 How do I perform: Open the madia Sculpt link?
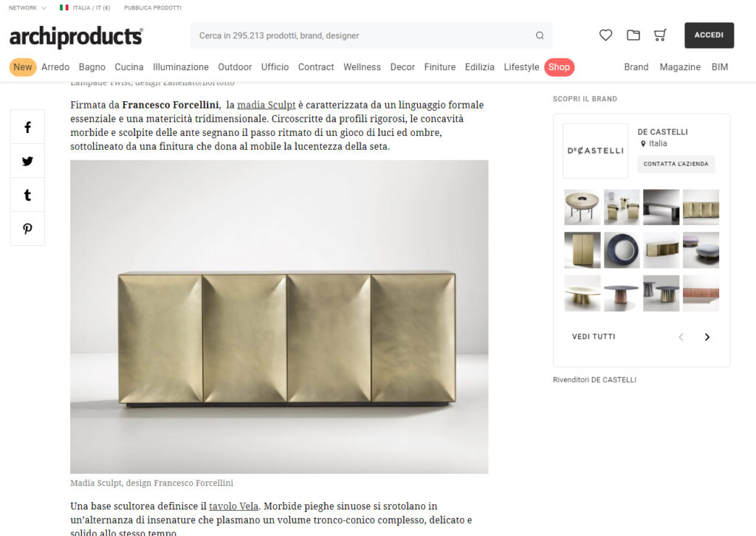click(x=266, y=105)
